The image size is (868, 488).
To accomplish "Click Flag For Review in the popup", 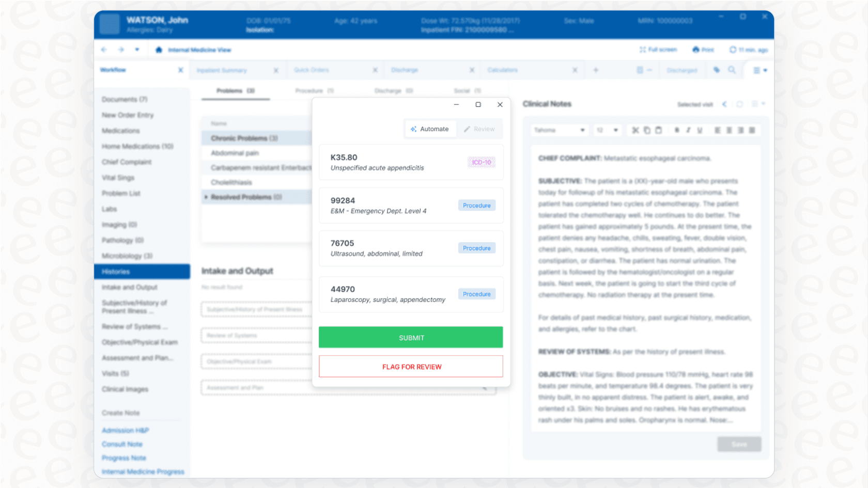I will tap(411, 366).
